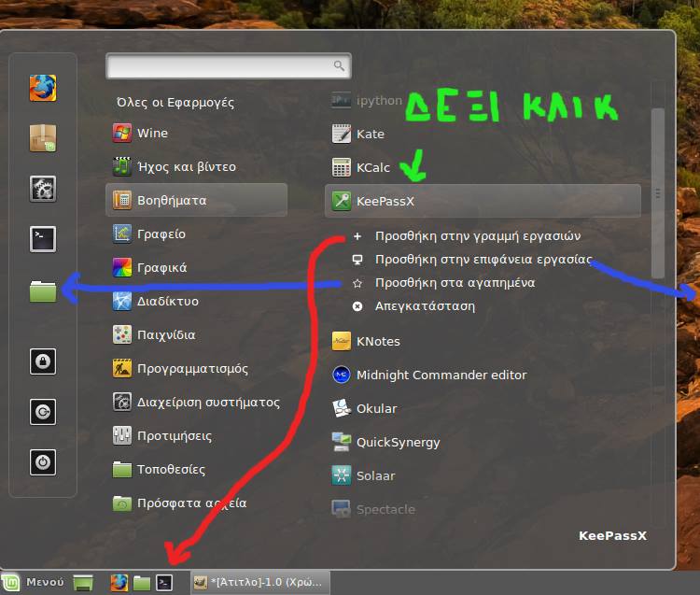Switch to the Άτιτλο-1.0 taskbar window
Image resolution: width=700 pixels, height=595 pixels.
pyautogui.click(x=260, y=583)
